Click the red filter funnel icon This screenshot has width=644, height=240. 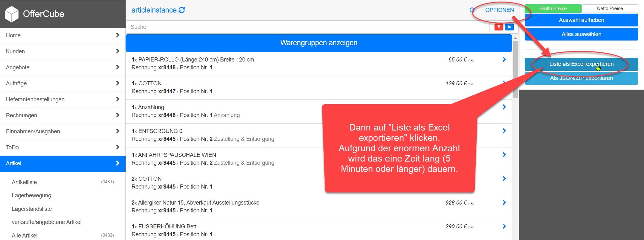(499, 27)
